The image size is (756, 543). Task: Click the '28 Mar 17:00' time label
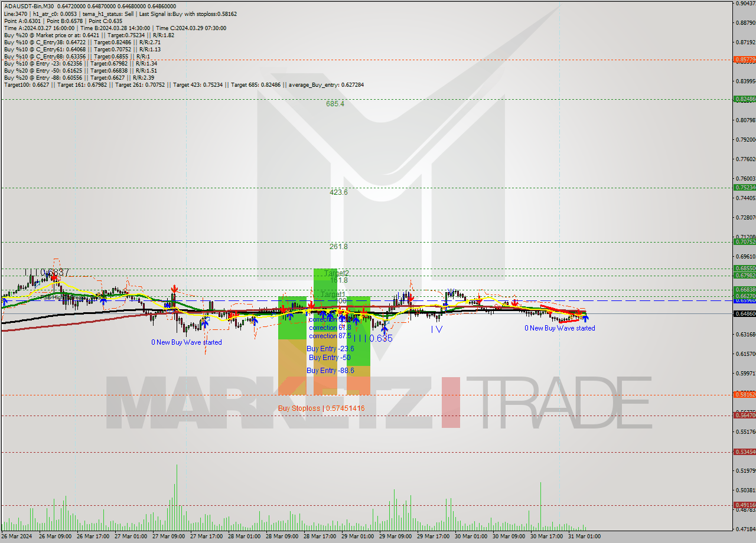pos(319,537)
